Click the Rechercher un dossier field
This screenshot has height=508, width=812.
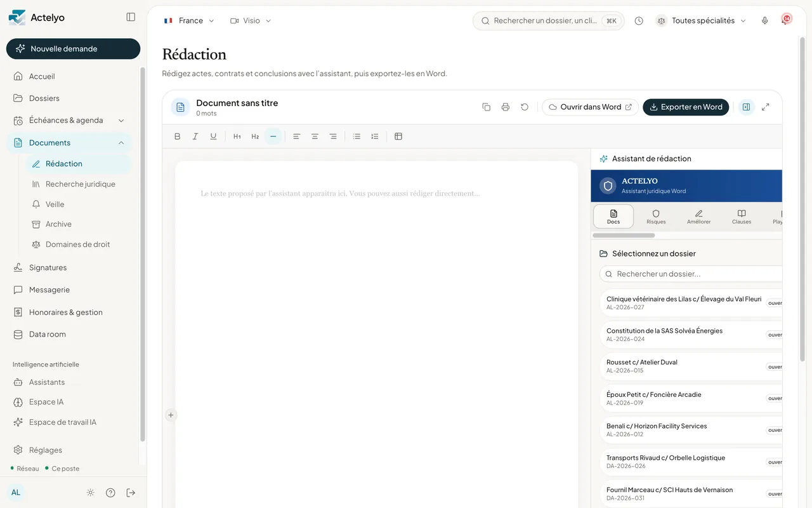click(691, 274)
